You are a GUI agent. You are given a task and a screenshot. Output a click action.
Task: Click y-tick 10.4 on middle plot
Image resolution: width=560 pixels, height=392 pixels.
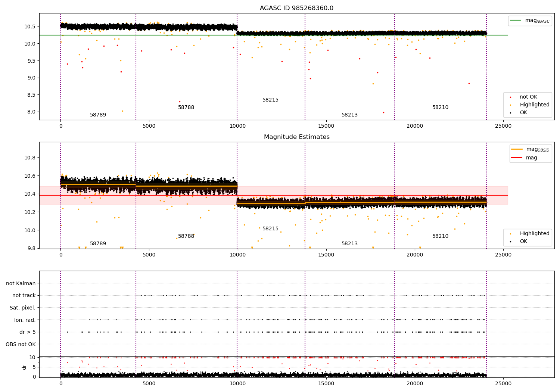pyautogui.click(x=30, y=194)
